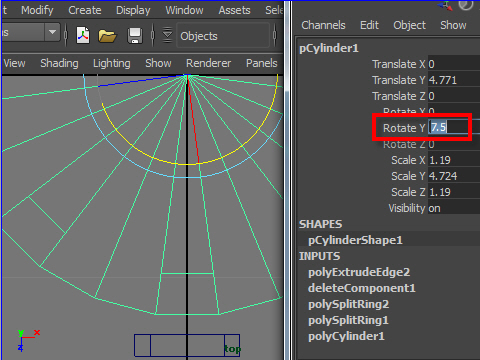Open the viewport Renderer menu
The height and width of the screenshot is (360, 480).
[x=208, y=63]
